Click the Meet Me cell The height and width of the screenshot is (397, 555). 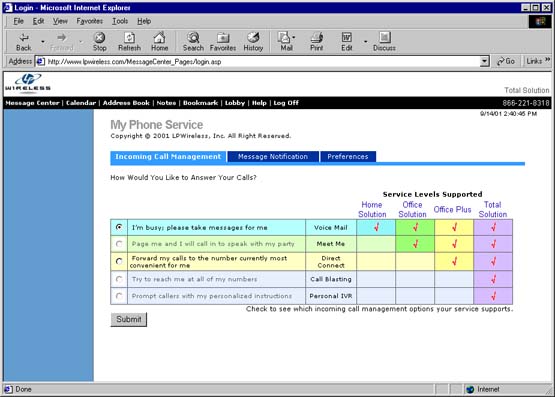coord(331,244)
